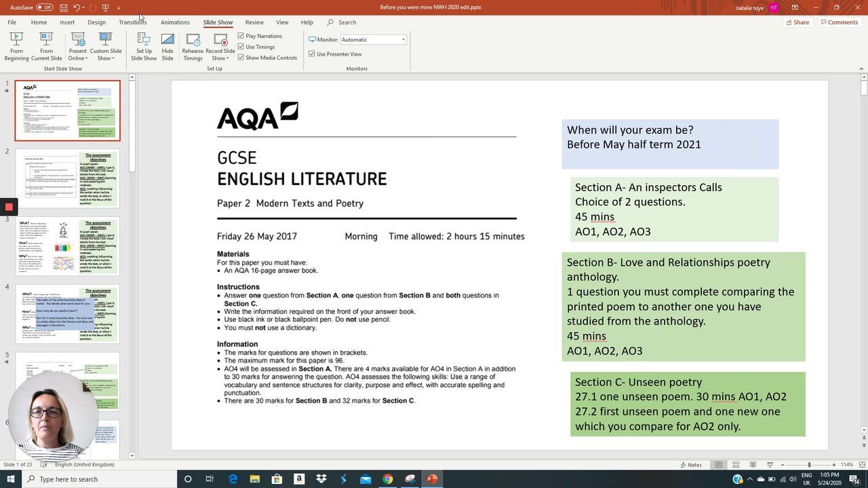Click the ribbon Search box
Viewport: 868px width, 488px height.
click(x=342, y=22)
